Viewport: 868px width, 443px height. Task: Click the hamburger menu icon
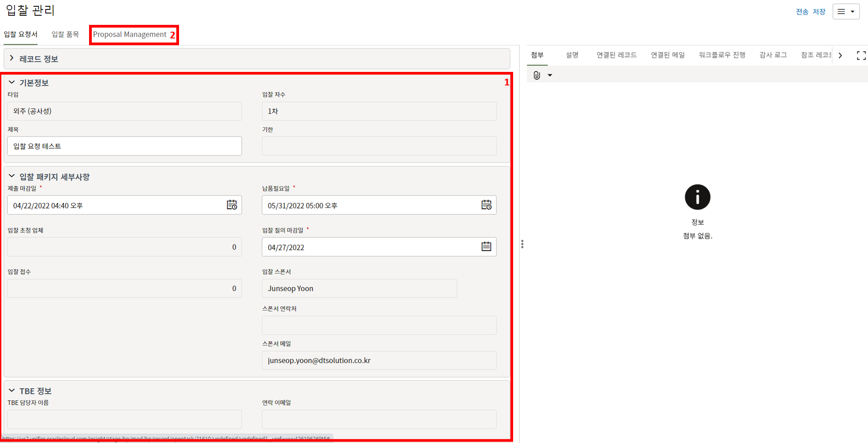coord(841,12)
